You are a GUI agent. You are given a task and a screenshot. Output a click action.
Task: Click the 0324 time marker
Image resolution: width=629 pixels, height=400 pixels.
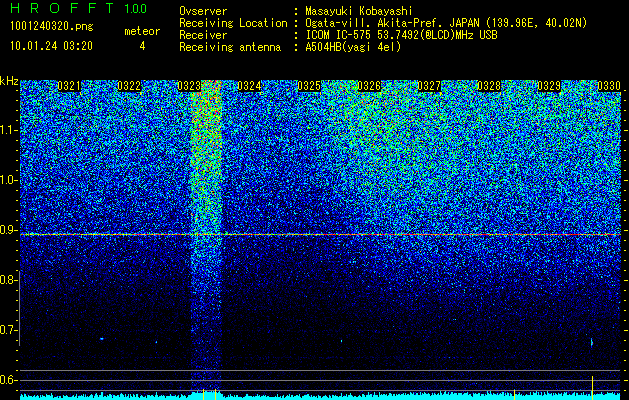249,86
